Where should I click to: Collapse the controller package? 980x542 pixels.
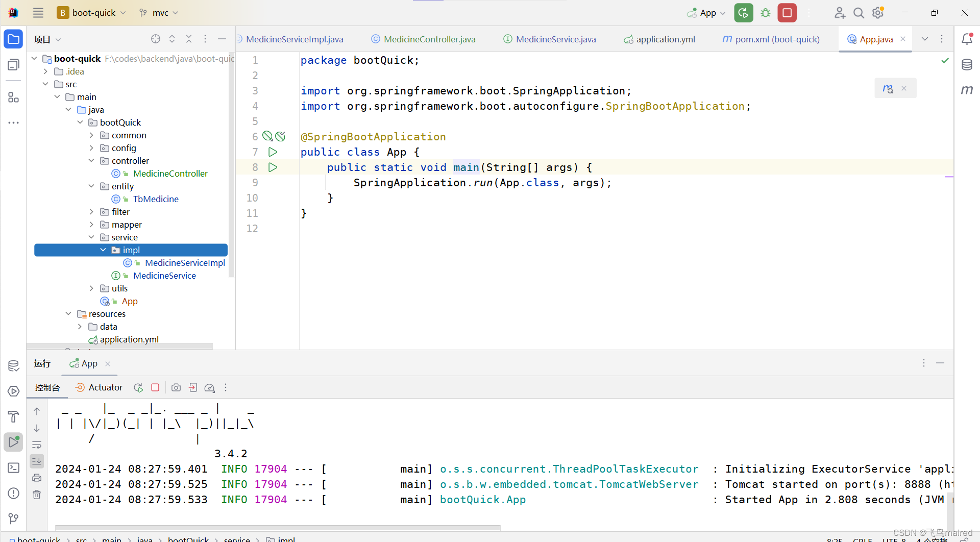point(91,161)
